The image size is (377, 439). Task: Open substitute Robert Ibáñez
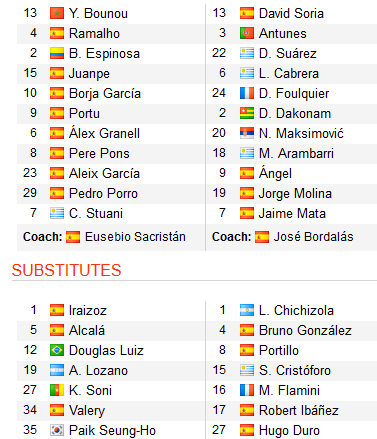pos(299,410)
